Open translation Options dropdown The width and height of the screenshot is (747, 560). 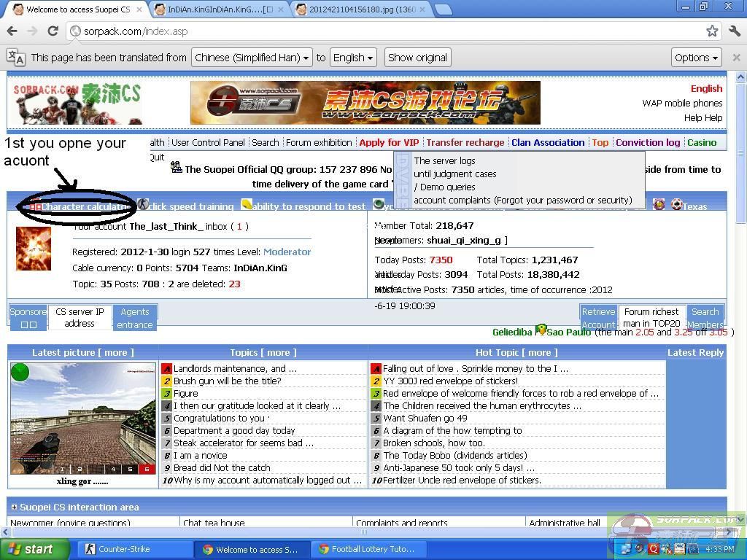[x=697, y=58]
